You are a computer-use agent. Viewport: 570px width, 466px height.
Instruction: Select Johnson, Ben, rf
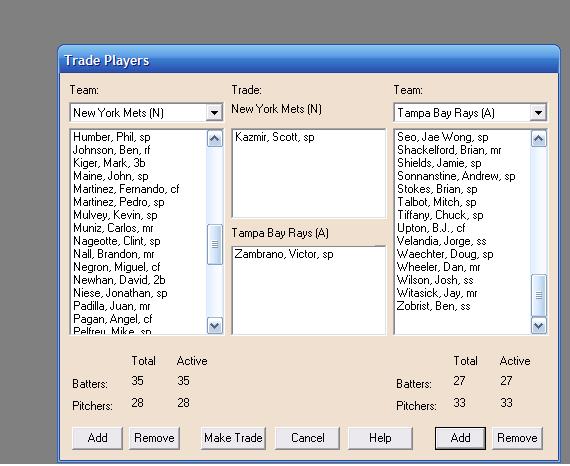(112, 150)
